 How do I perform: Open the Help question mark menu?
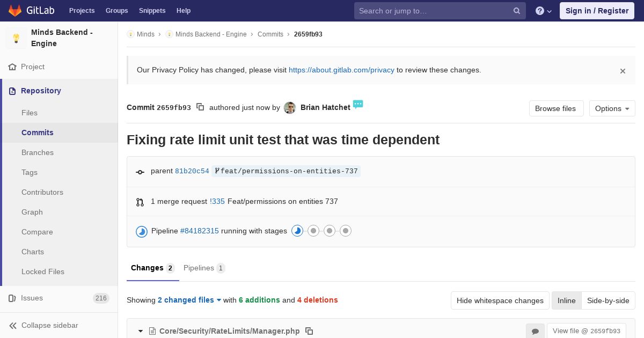(x=544, y=11)
